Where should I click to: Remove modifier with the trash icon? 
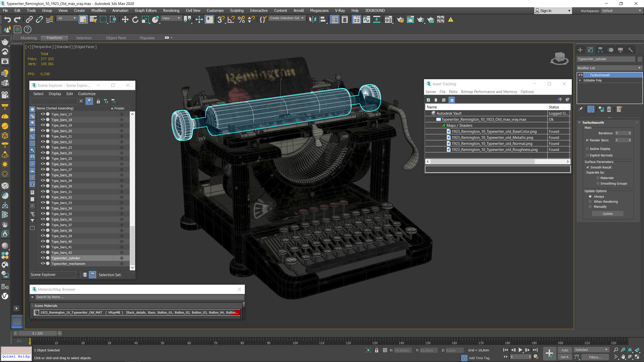click(609, 109)
